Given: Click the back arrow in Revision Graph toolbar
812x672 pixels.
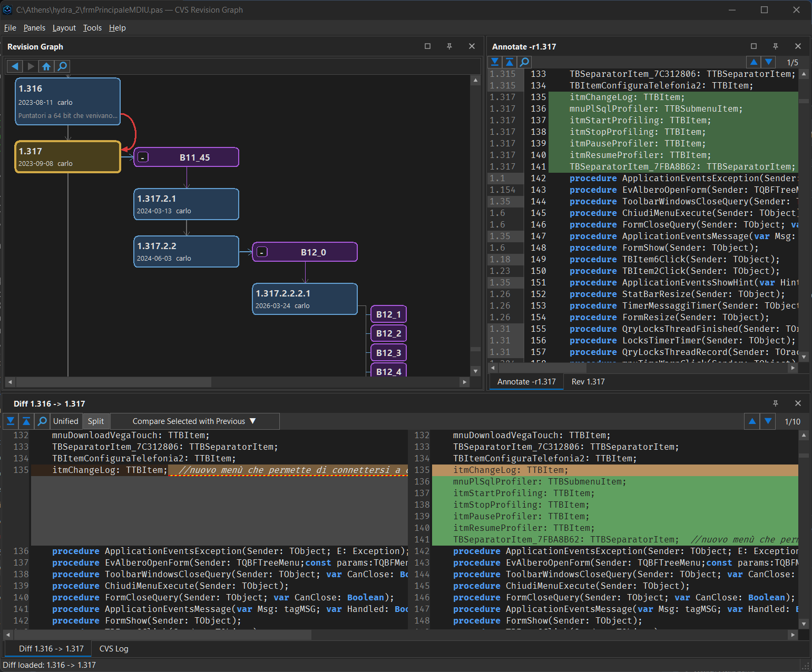Looking at the screenshot, I should coord(15,66).
